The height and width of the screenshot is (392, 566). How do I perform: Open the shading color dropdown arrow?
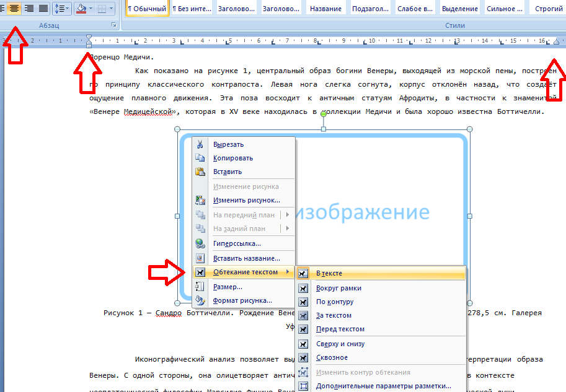click(91, 8)
